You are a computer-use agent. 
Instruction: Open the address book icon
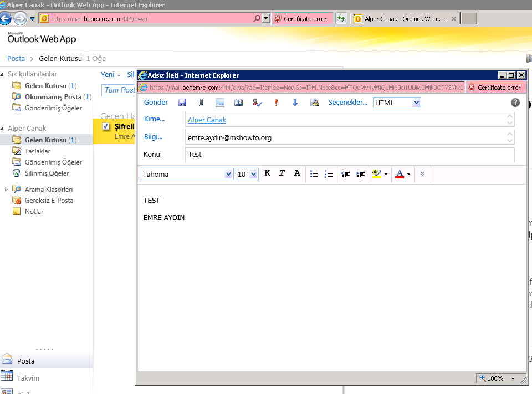[x=238, y=103]
